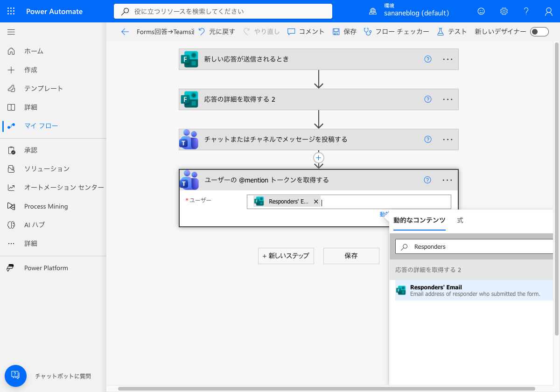Expand チャットまたはチャネルでメッセージを投稿する card
560x392 pixels.
(319, 140)
